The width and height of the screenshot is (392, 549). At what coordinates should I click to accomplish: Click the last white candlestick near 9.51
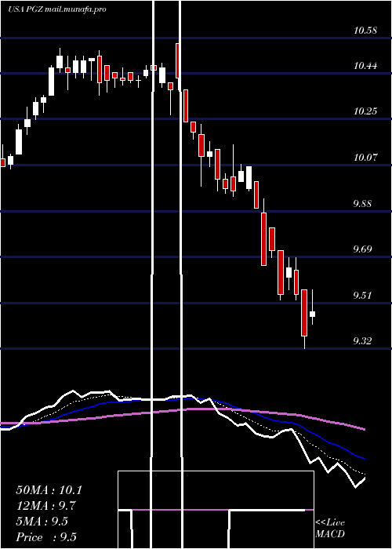point(312,314)
